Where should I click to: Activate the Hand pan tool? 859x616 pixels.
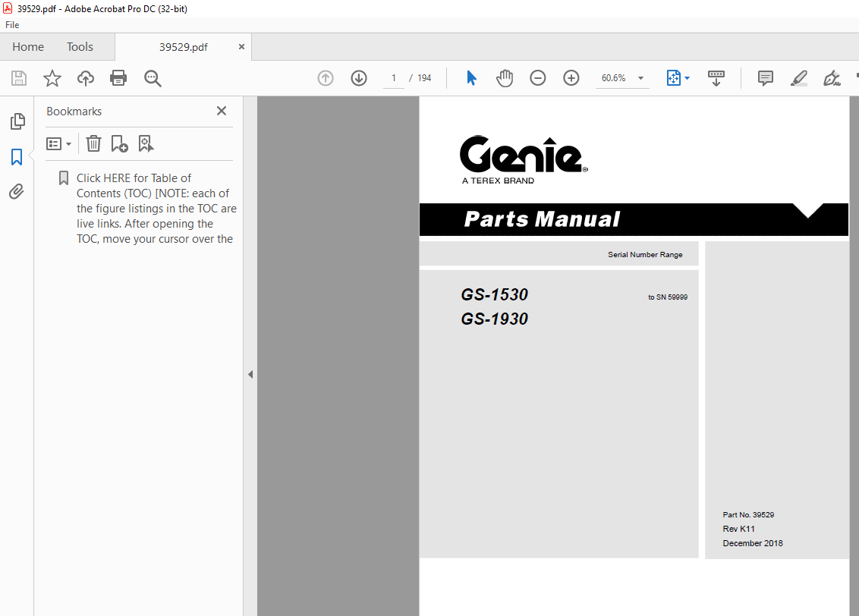[x=505, y=78]
